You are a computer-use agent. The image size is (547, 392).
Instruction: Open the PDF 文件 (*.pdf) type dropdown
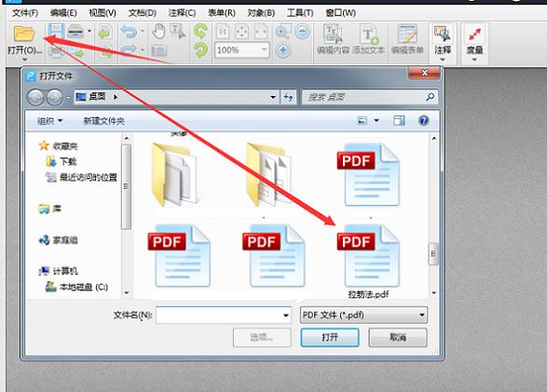click(363, 316)
